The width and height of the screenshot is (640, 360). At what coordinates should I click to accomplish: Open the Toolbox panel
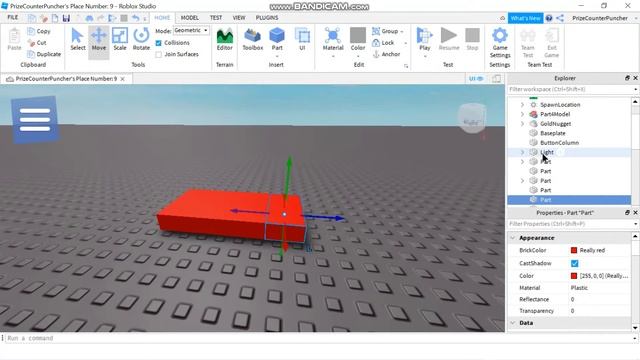tap(253, 40)
